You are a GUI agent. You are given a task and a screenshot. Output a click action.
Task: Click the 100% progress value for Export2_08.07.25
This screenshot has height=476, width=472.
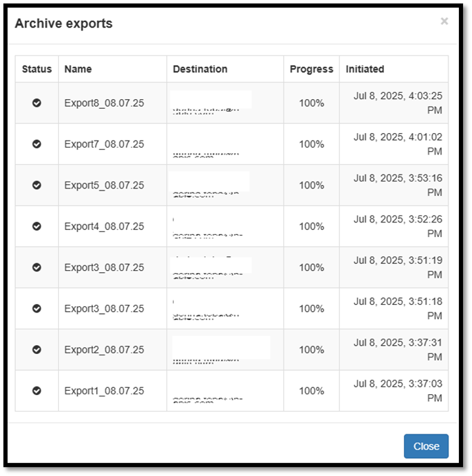(311, 350)
